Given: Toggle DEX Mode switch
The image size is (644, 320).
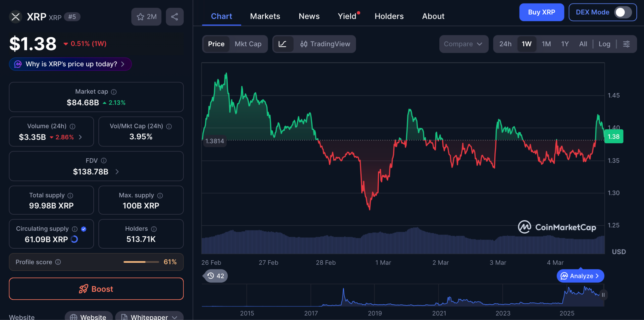Looking at the screenshot, I should click(x=622, y=12).
